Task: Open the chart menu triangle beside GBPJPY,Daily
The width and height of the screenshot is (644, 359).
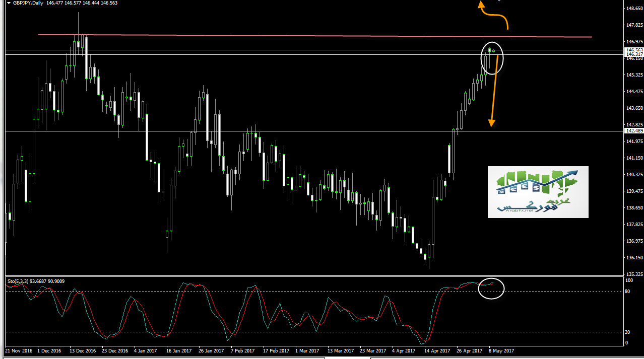Action: [9, 3]
